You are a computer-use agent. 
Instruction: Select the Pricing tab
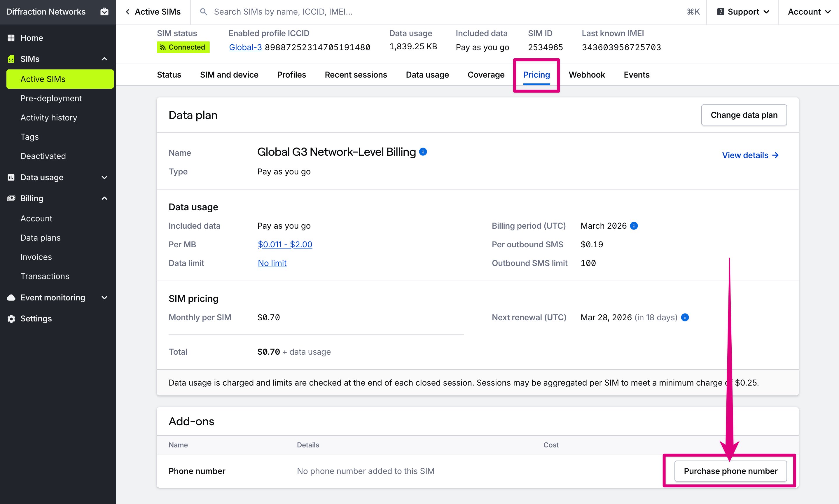[536, 75]
